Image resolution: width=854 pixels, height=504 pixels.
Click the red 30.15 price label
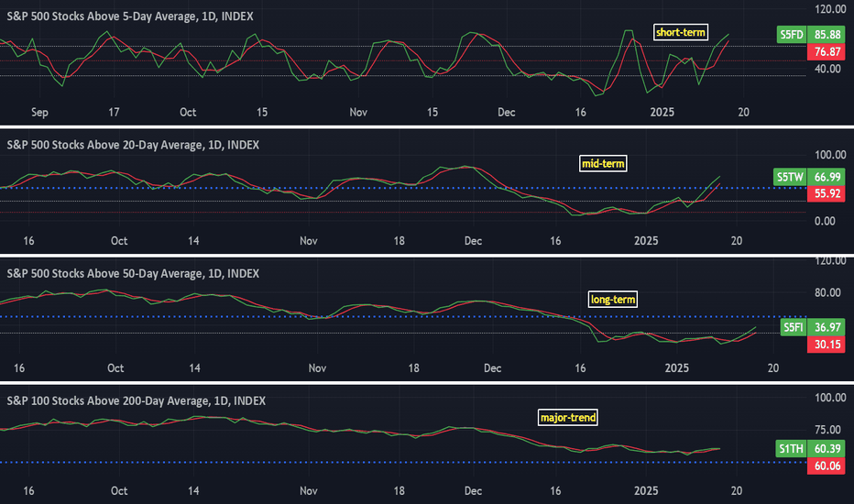coord(827,345)
